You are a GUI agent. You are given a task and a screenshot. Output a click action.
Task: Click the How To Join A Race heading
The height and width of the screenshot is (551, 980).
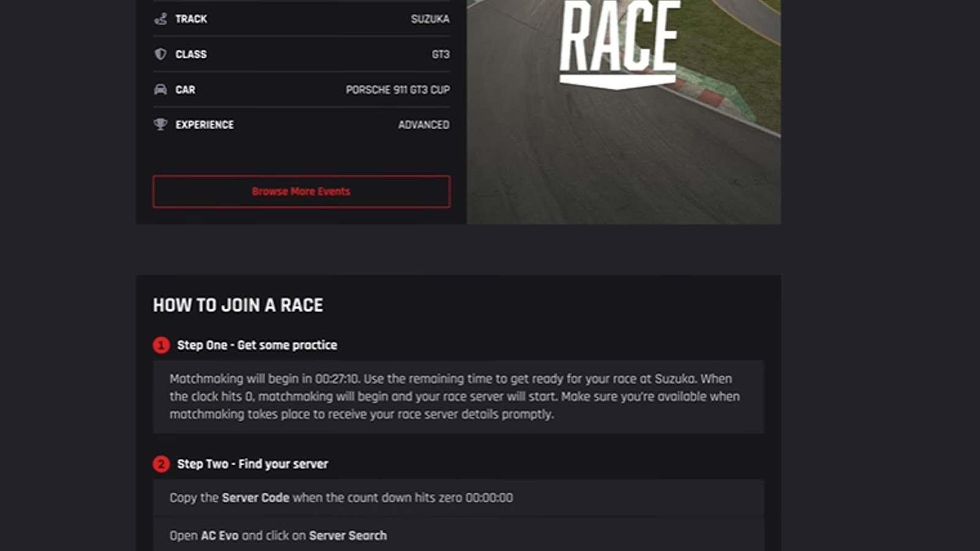coord(238,305)
